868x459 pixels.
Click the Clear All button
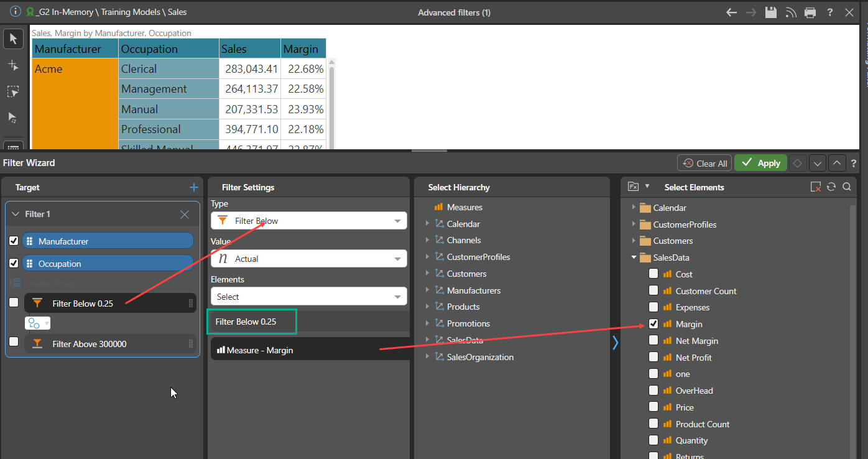704,163
